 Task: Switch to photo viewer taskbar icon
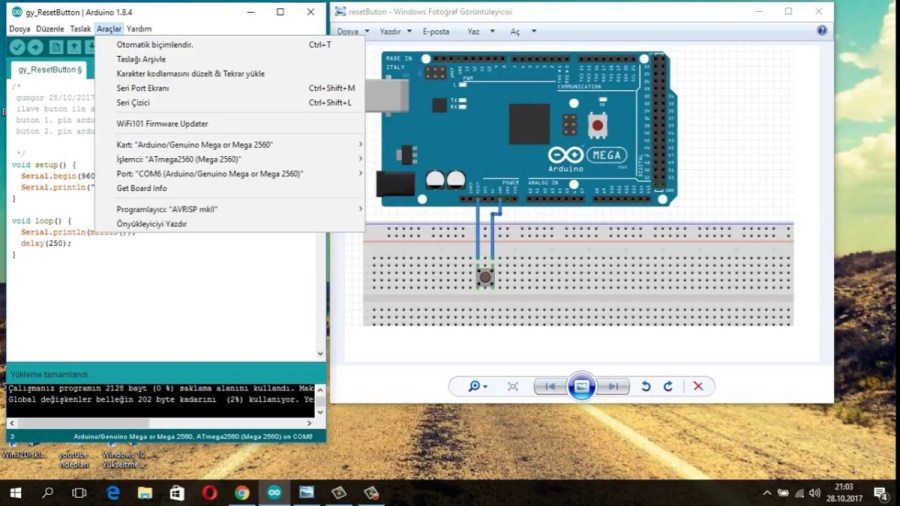(x=307, y=493)
